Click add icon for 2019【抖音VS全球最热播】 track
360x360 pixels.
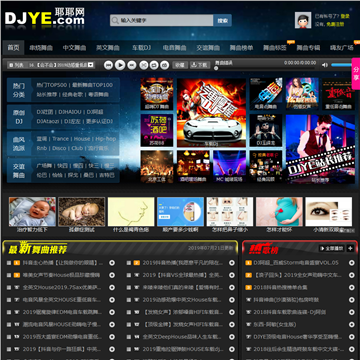coord(232,275)
